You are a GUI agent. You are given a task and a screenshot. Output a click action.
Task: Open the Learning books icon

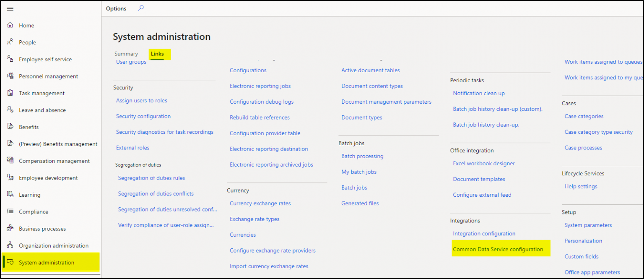point(10,195)
